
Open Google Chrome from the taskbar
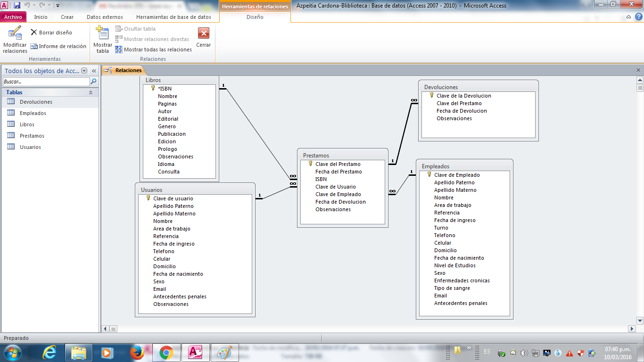tap(166, 352)
